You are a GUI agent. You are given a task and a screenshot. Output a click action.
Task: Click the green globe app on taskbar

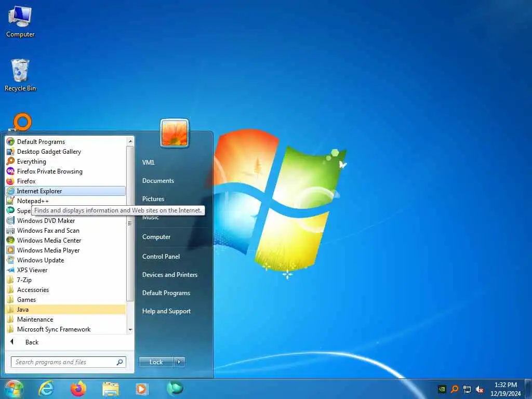tap(175, 389)
